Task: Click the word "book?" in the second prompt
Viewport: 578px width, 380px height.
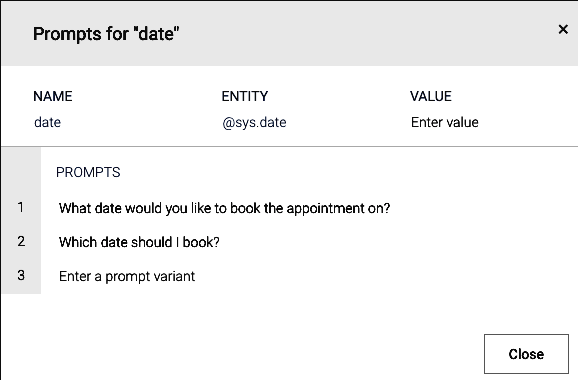Action: (x=201, y=242)
